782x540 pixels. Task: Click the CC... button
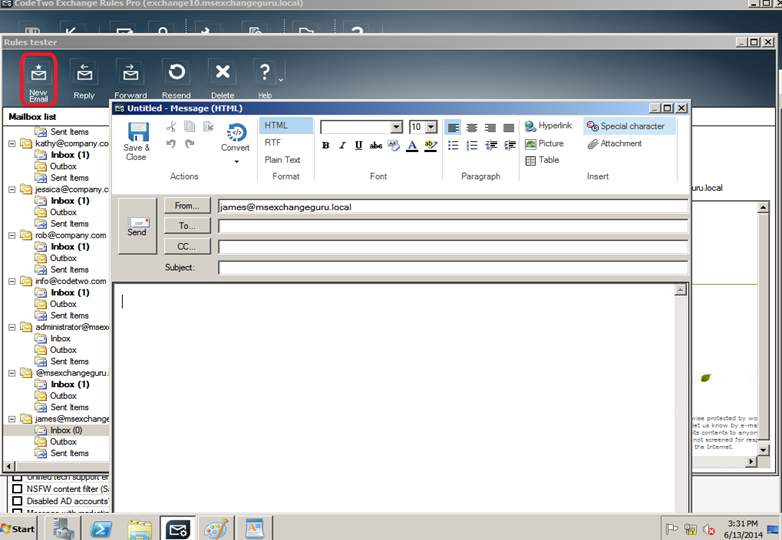187,246
